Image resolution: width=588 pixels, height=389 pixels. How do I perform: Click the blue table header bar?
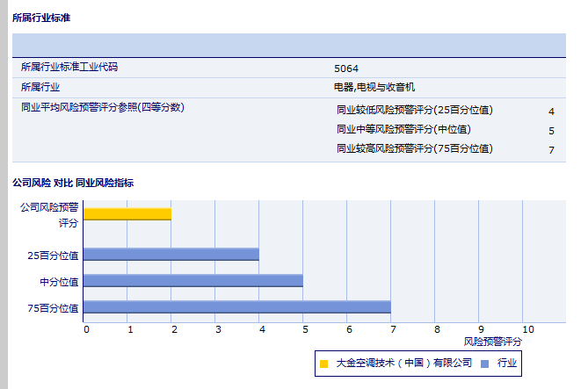point(288,44)
